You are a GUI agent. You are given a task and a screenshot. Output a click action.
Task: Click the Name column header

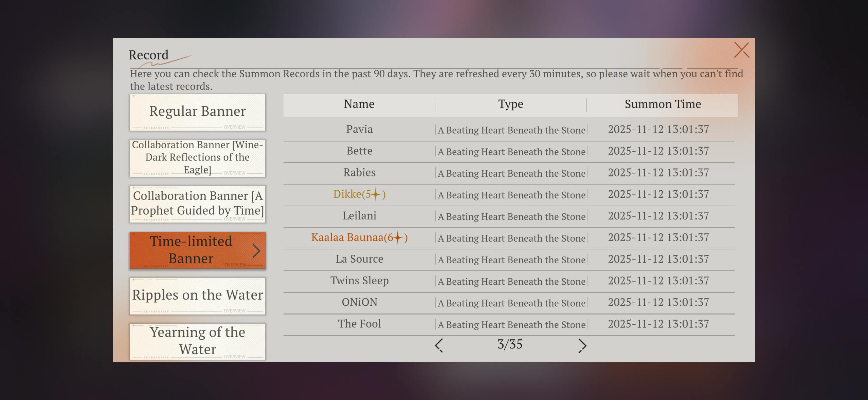point(359,104)
